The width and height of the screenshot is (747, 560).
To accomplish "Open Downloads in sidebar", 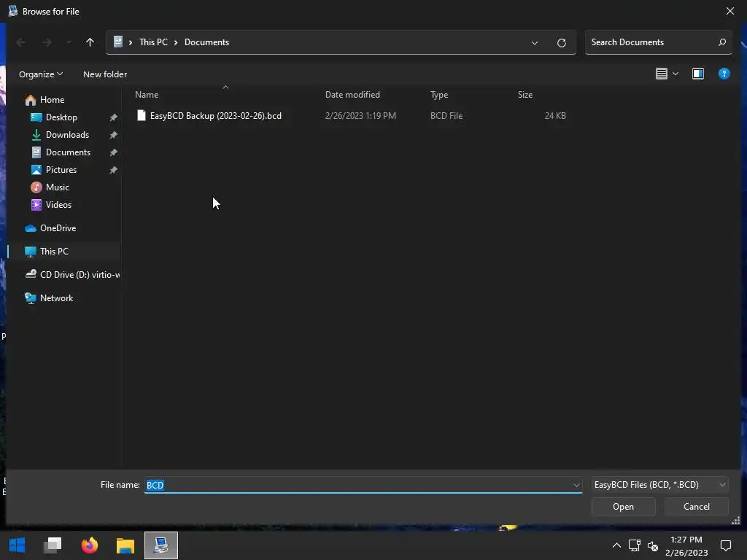I will [x=67, y=135].
